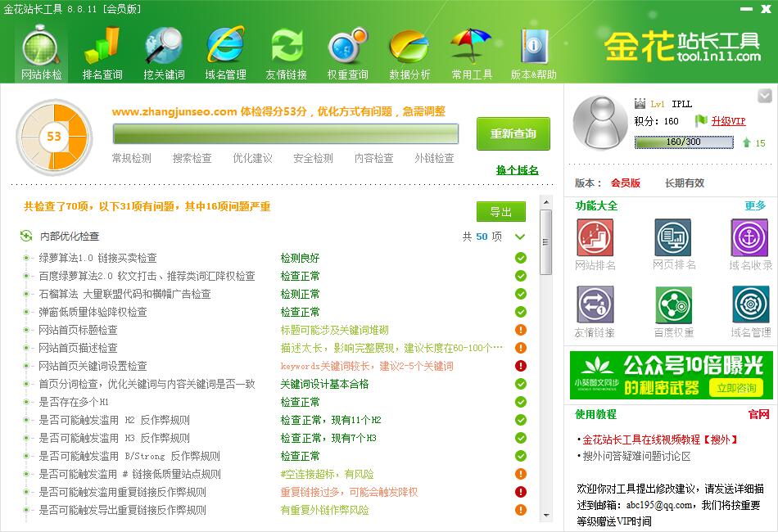Click the orange warning on 网站首页描述检查
The height and width of the screenshot is (532, 778).
[521, 348]
